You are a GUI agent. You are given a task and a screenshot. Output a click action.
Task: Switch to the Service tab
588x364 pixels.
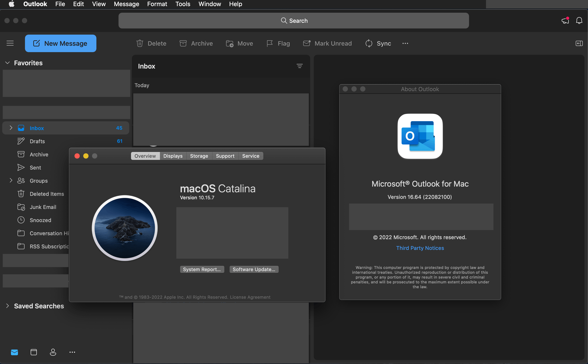pyautogui.click(x=251, y=156)
